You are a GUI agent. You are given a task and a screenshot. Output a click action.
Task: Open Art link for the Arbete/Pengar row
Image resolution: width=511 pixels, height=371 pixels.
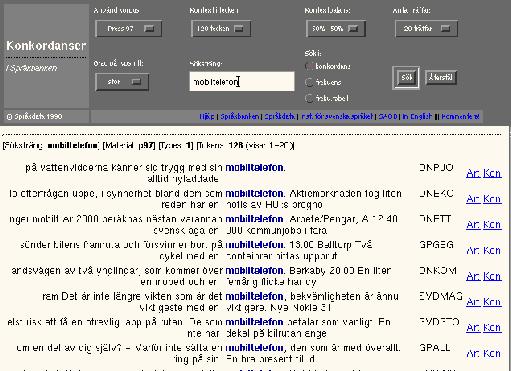pyautogui.click(x=473, y=225)
